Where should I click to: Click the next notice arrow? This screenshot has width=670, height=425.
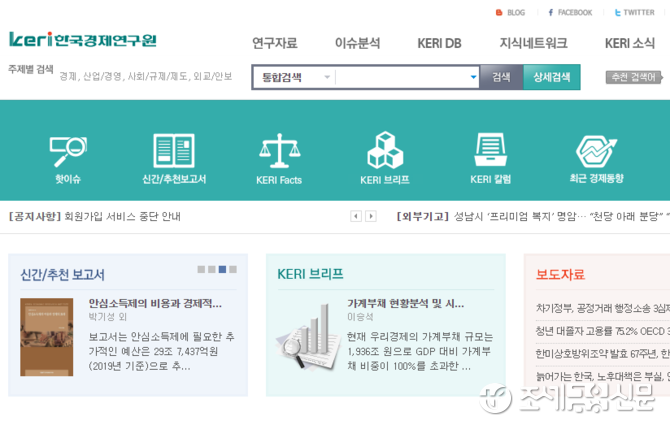371,216
